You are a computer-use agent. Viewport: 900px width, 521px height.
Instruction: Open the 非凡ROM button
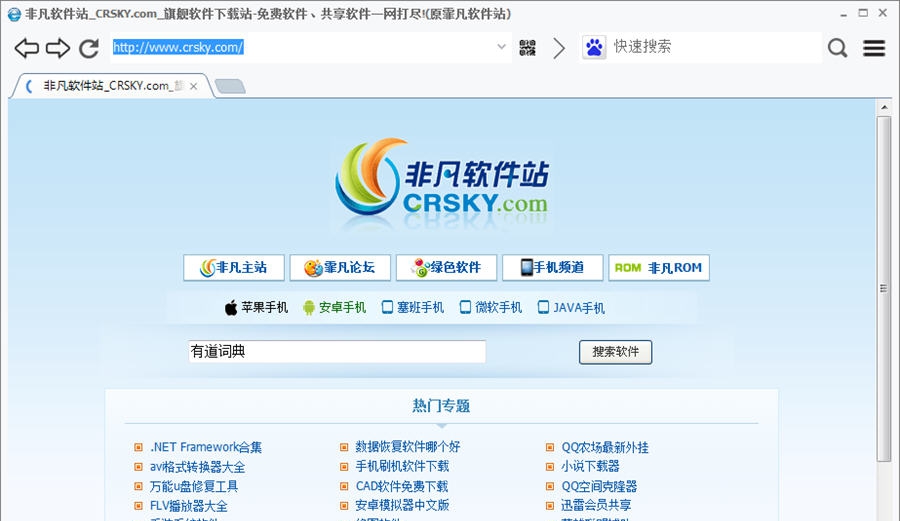tap(659, 267)
